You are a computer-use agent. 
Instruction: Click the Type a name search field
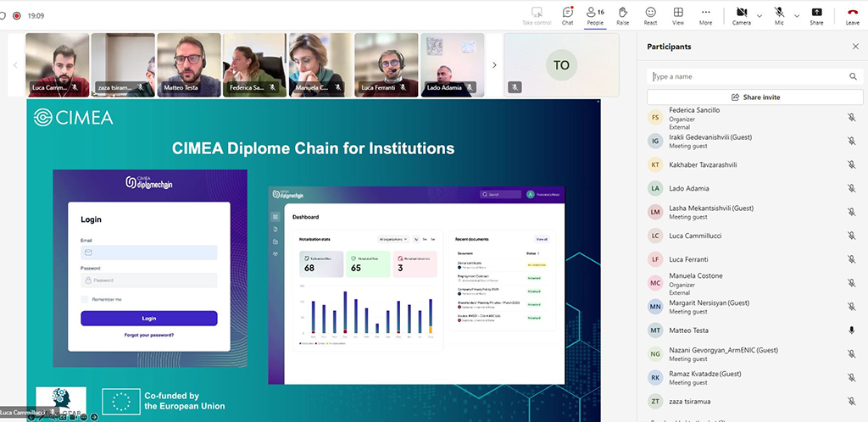click(748, 76)
